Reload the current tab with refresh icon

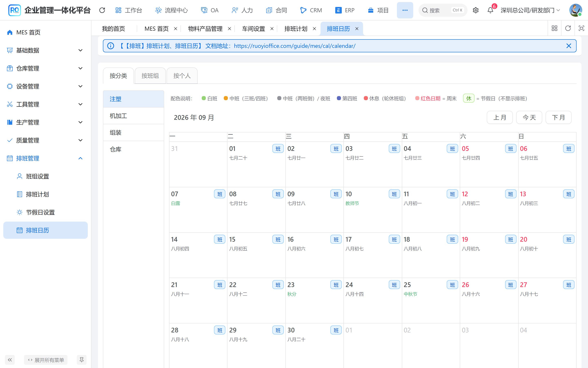point(568,28)
